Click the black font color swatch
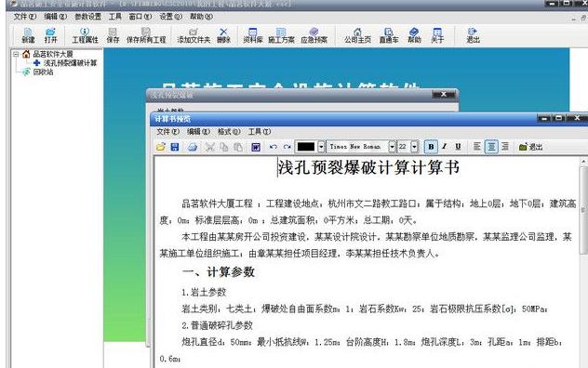Viewport: 588px width, 368px height. coord(306,147)
